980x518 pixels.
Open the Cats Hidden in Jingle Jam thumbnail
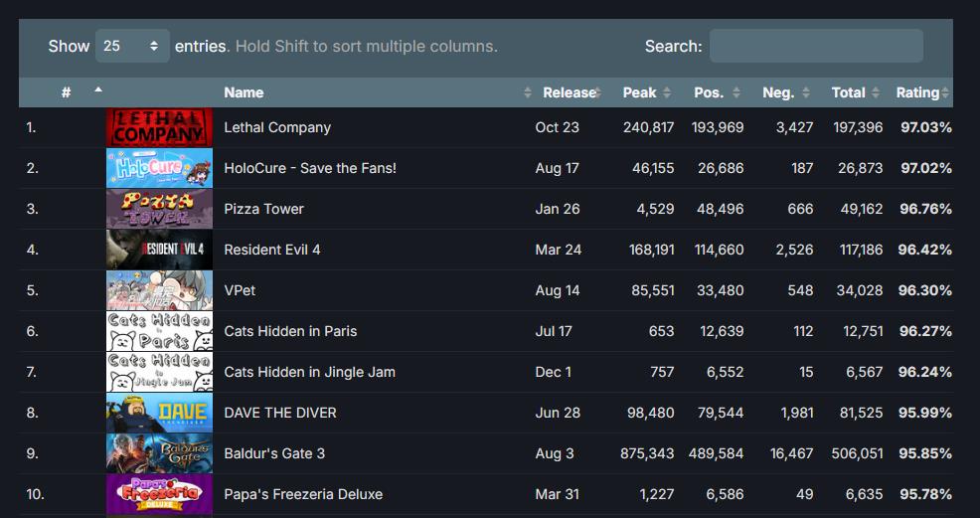pos(159,372)
